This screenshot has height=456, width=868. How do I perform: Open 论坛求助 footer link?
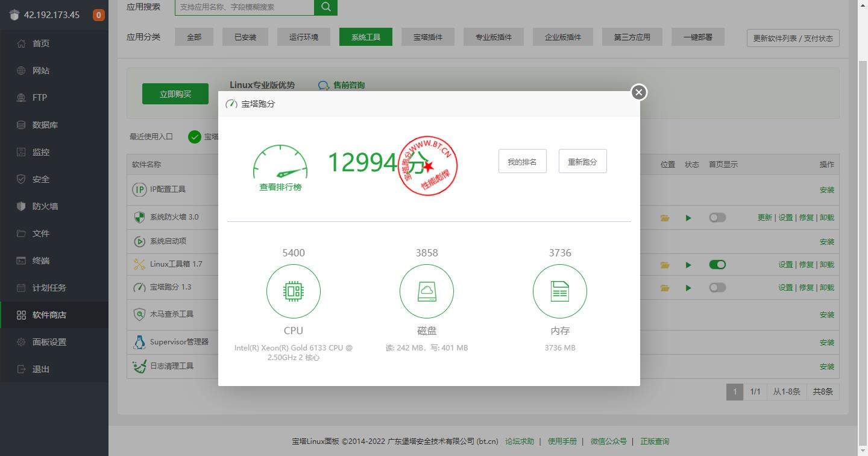click(x=520, y=442)
